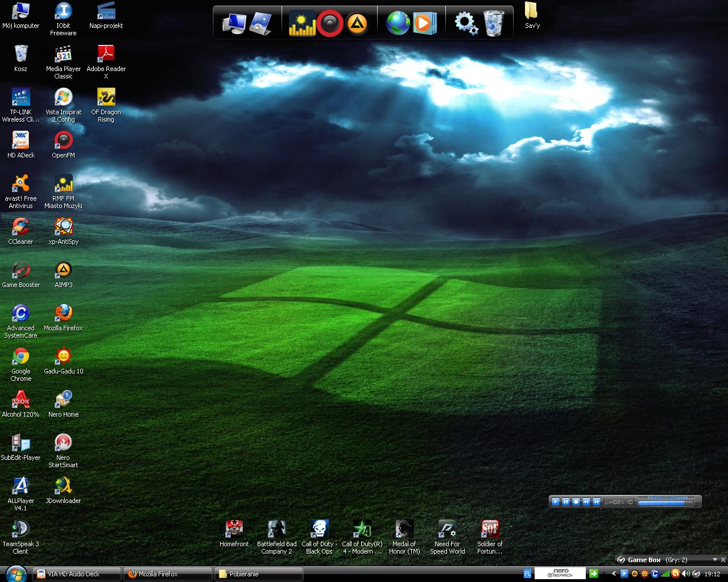This screenshot has width=728, height=582.
Task: Open the Kosz recycle bin on desktop
Action: click(20, 59)
